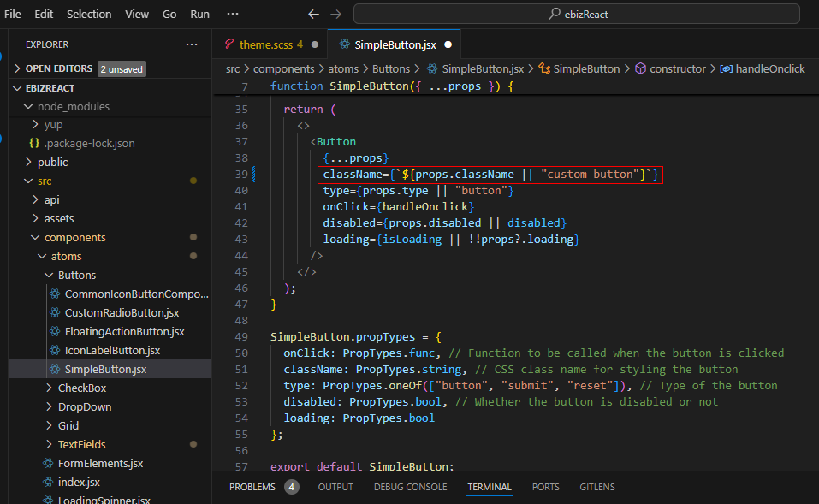
Task: Expand the public folder
Action: click(x=47, y=162)
